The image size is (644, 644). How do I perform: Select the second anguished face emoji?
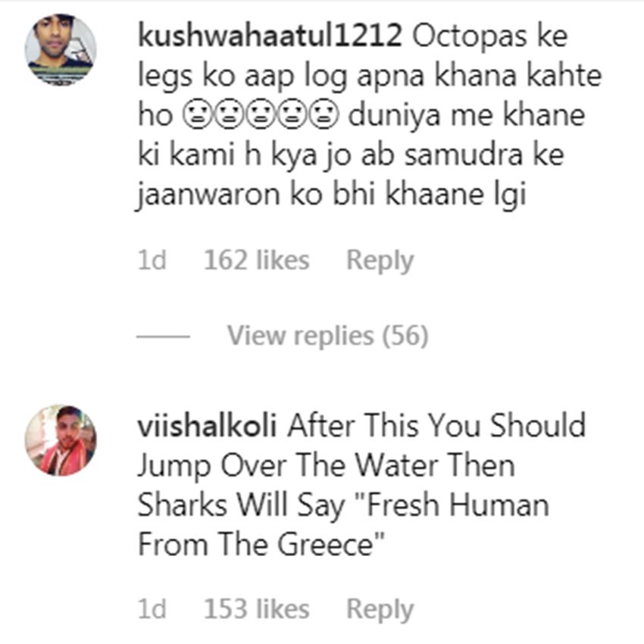point(229,115)
